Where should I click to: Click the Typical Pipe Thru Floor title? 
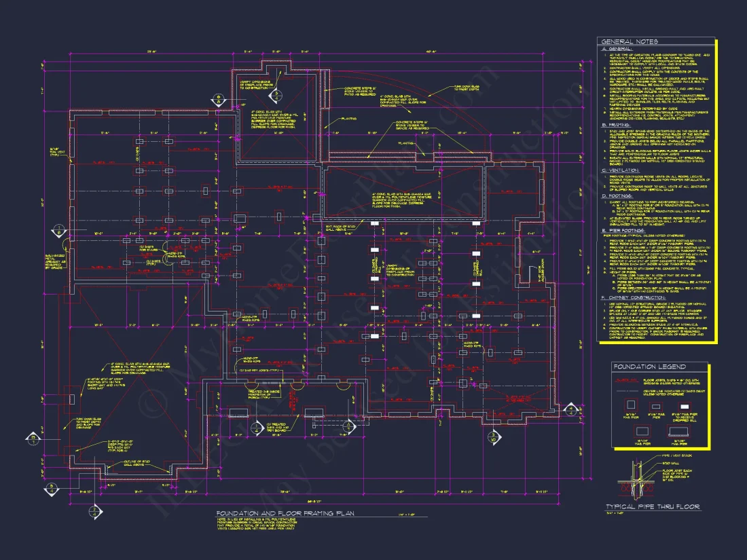(x=652, y=507)
